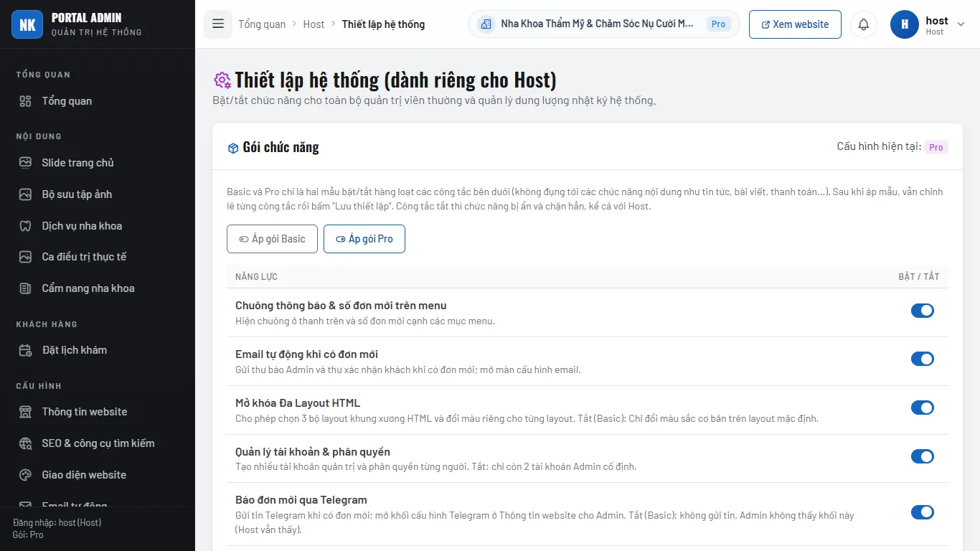Go to Dịch vụ nha khoa menu
This screenshot has width=980, height=551.
pyautogui.click(x=98, y=226)
